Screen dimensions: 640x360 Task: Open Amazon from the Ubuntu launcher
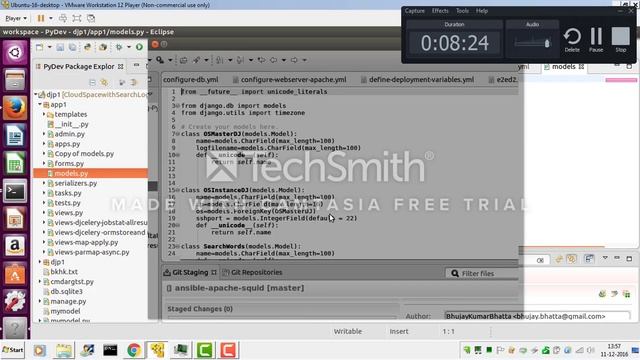coord(15,246)
